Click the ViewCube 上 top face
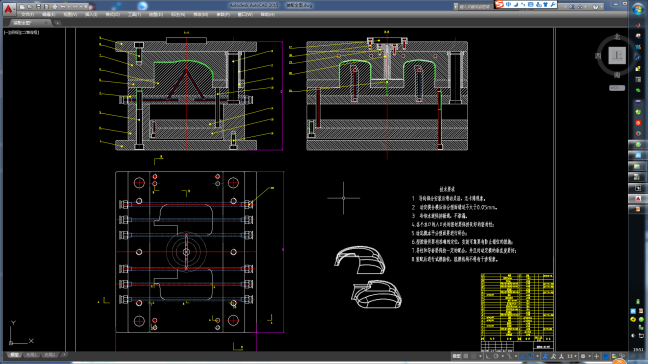Viewport: 648px width, 364px height. pyautogui.click(x=617, y=55)
